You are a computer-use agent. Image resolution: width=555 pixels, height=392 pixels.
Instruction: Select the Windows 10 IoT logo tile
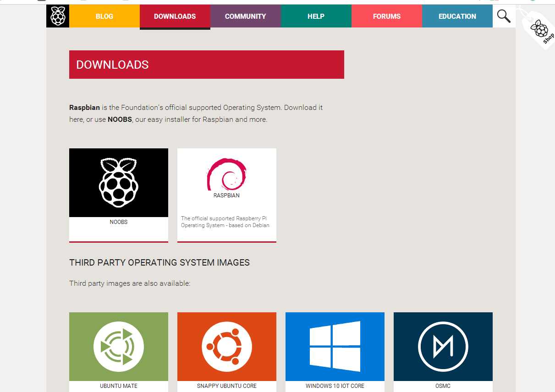(x=335, y=347)
